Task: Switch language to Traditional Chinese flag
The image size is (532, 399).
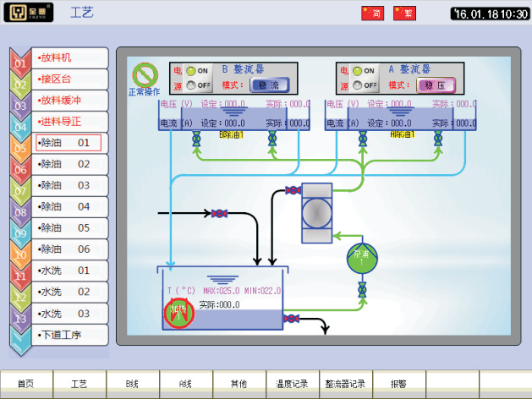Action: click(403, 13)
